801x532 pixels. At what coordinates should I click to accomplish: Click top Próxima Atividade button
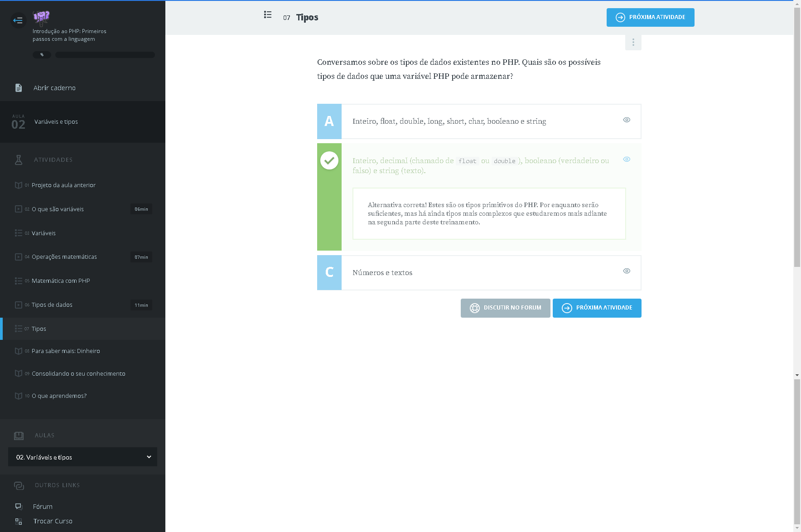pos(650,18)
